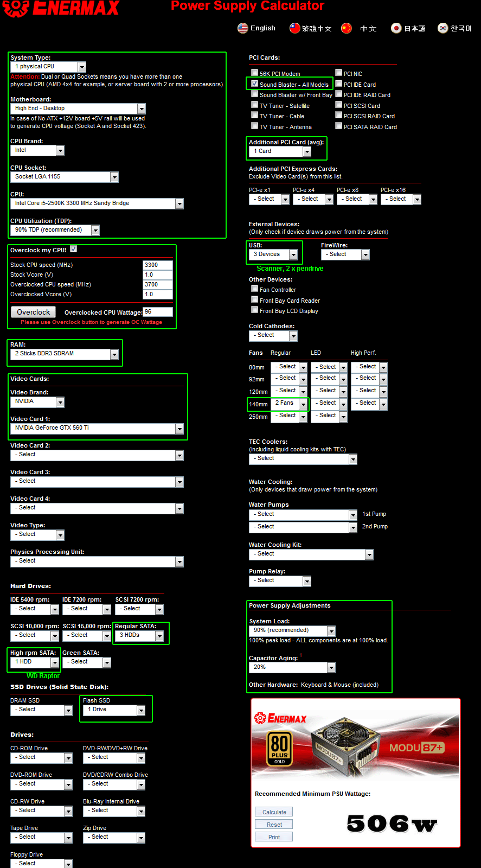Open the CPU Socket dropdown
The height and width of the screenshot is (868, 481).
[x=65, y=177]
